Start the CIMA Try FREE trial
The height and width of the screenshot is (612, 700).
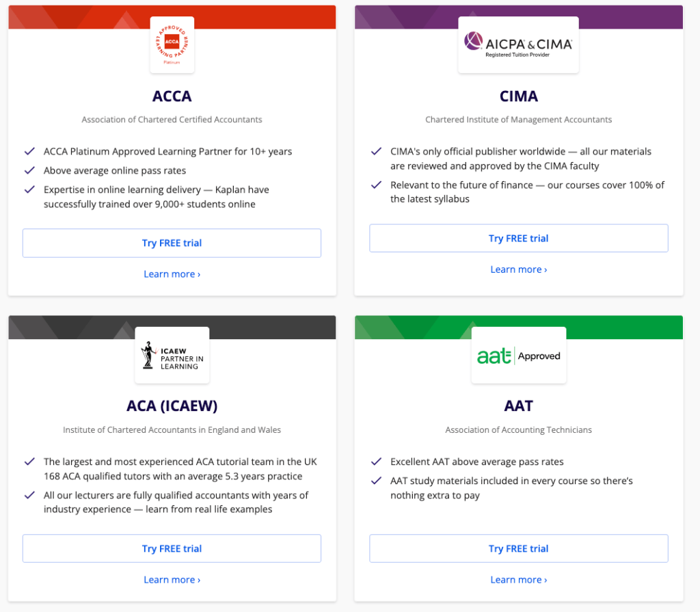[518, 238]
